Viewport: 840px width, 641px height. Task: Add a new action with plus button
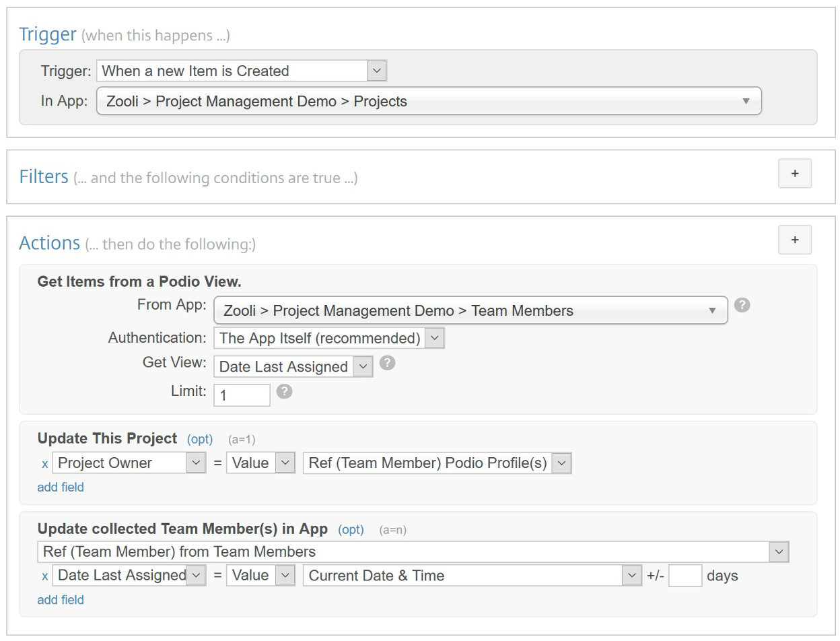tap(794, 240)
